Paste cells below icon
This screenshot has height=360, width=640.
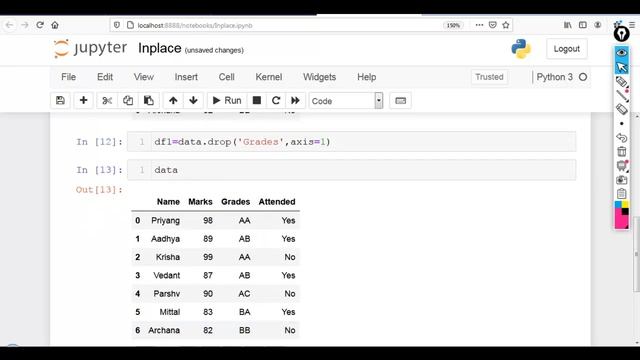pos(149,100)
